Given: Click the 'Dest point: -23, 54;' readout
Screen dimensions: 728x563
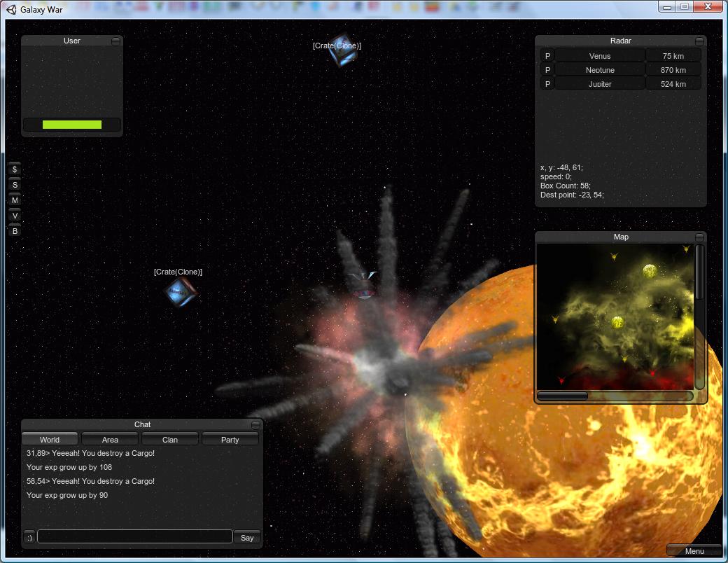Looking at the screenshot, I should (x=572, y=195).
